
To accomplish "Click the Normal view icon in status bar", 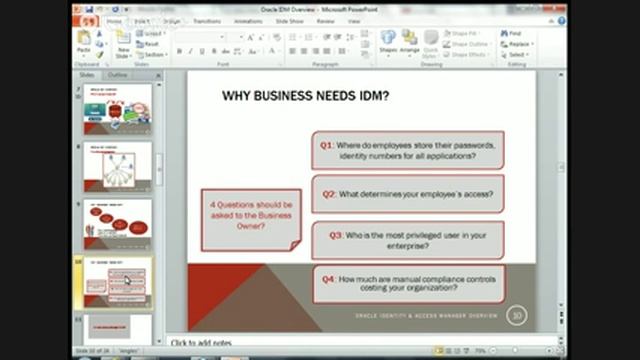I will 439,351.
